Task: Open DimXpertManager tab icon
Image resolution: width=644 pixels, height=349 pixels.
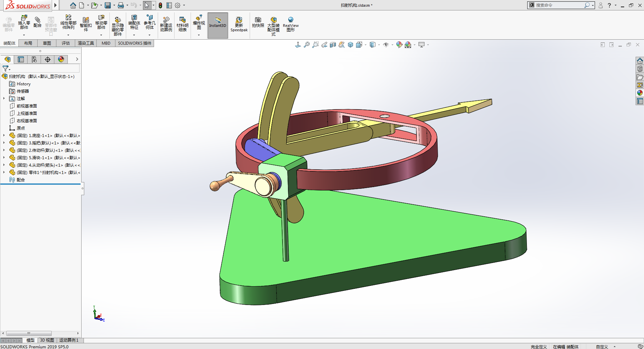Action: (x=48, y=59)
